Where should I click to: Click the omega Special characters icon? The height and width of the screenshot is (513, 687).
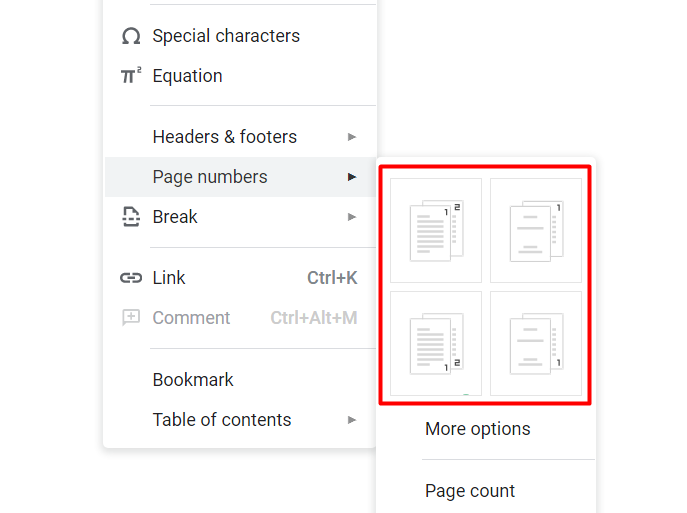tap(131, 36)
